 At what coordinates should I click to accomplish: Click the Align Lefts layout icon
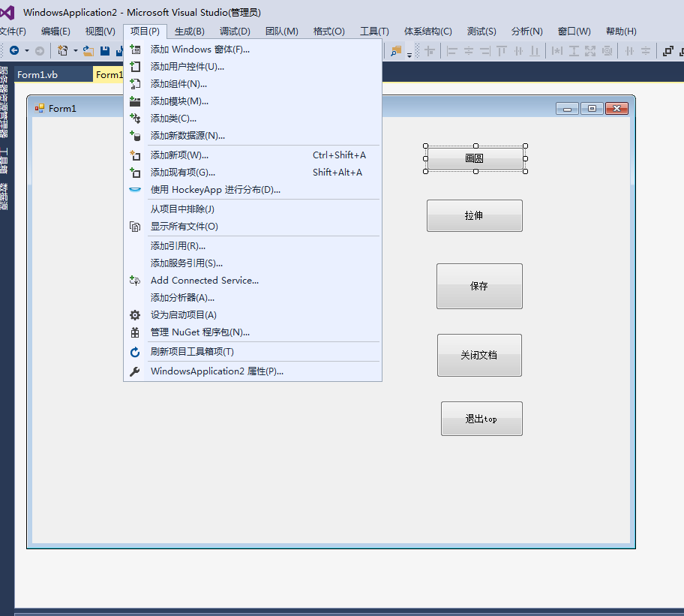(452, 51)
